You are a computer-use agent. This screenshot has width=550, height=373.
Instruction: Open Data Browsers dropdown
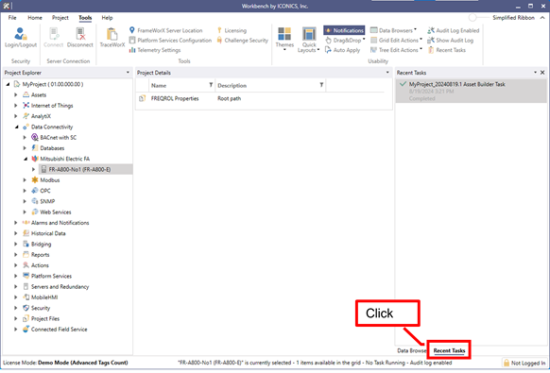click(x=394, y=31)
